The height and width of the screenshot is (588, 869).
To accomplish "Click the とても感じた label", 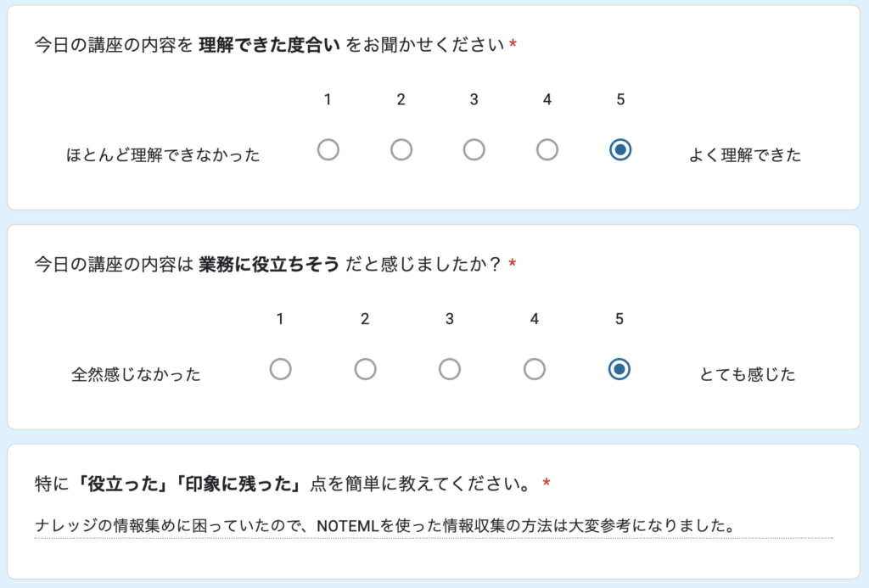I will pos(748,374).
